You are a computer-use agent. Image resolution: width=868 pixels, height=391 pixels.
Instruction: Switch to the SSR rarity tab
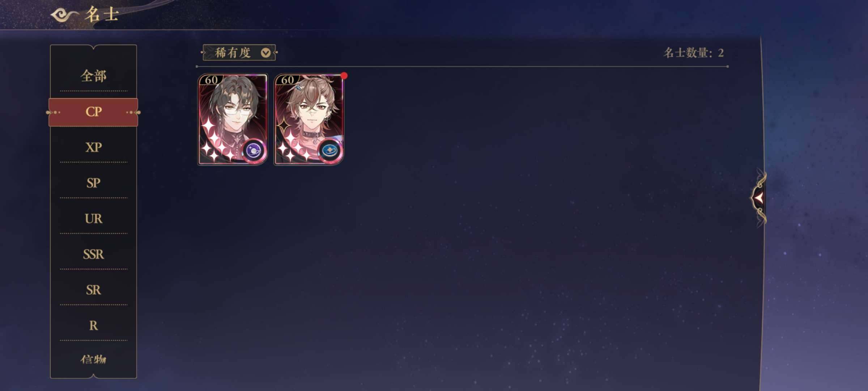pos(93,254)
